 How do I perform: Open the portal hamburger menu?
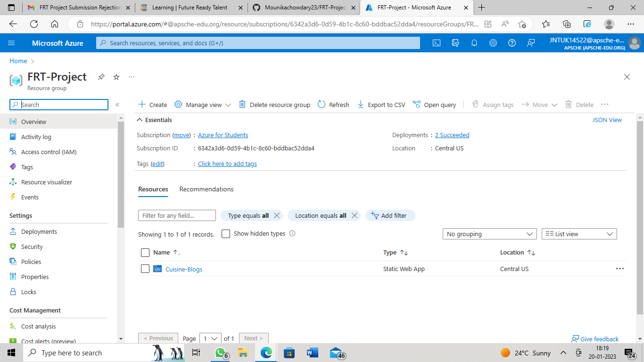(x=11, y=43)
